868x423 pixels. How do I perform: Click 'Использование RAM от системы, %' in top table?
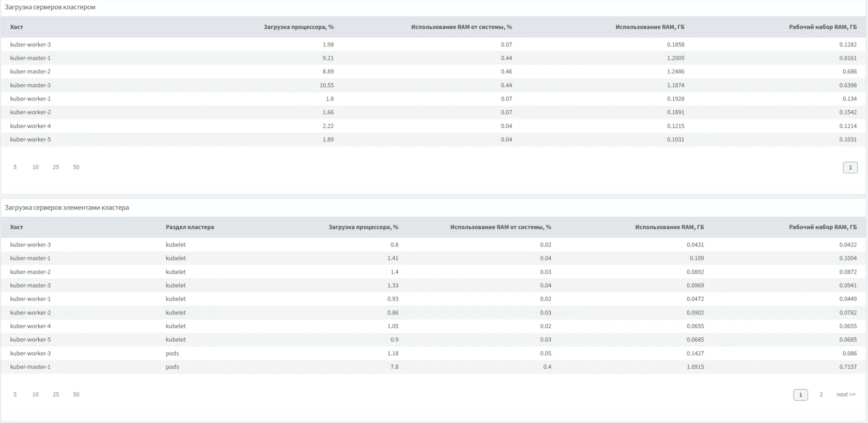[461, 27]
